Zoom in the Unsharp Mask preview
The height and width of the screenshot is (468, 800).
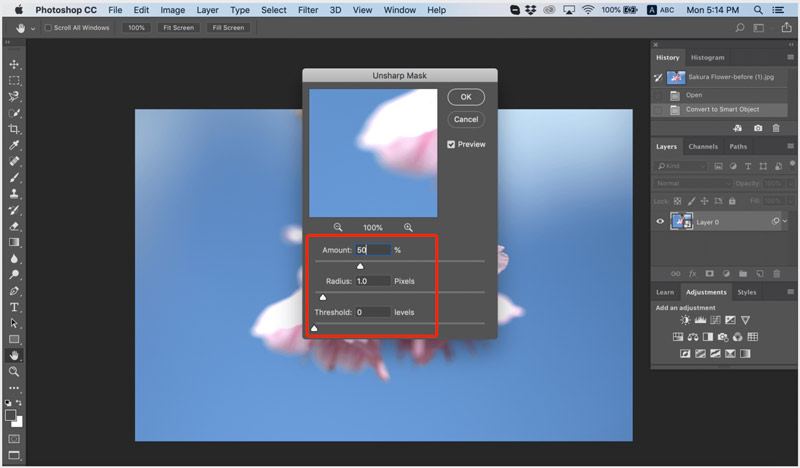(x=408, y=227)
